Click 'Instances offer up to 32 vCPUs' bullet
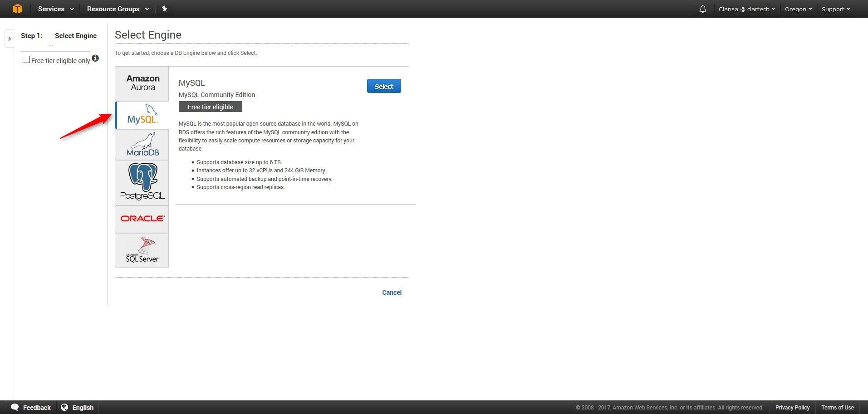 [x=261, y=170]
